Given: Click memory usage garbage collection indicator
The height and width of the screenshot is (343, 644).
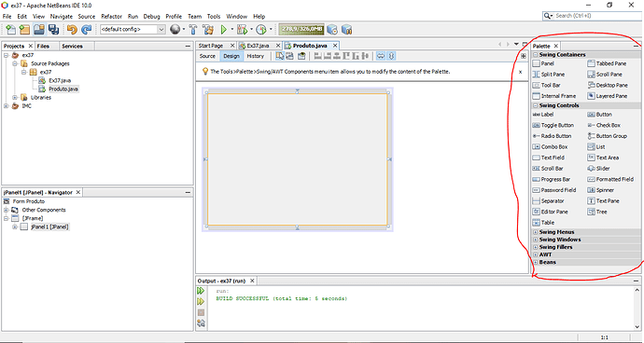Looking at the screenshot, I should [x=301, y=30].
